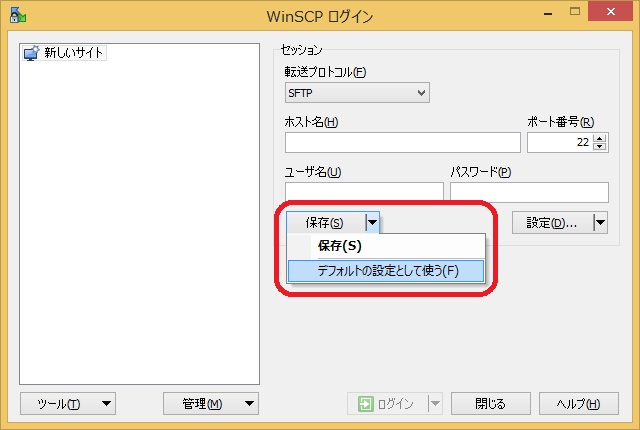Image resolution: width=640 pixels, height=430 pixels.
Task: Expand the 設定 button dropdown arrow
Action: (600, 223)
